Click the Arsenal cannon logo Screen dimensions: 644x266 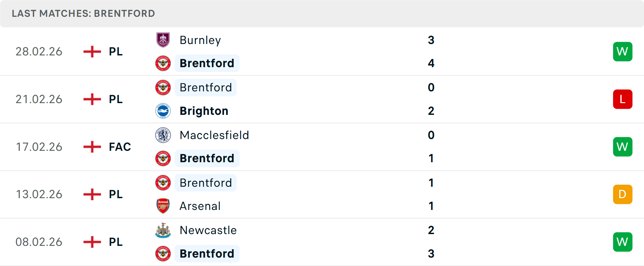(x=163, y=206)
